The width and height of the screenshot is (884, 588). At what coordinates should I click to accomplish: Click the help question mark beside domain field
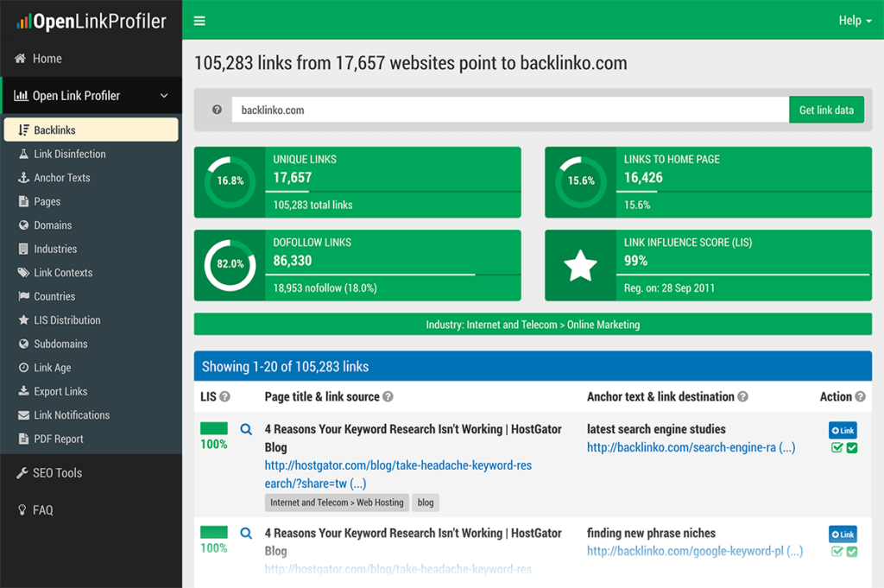[217, 110]
